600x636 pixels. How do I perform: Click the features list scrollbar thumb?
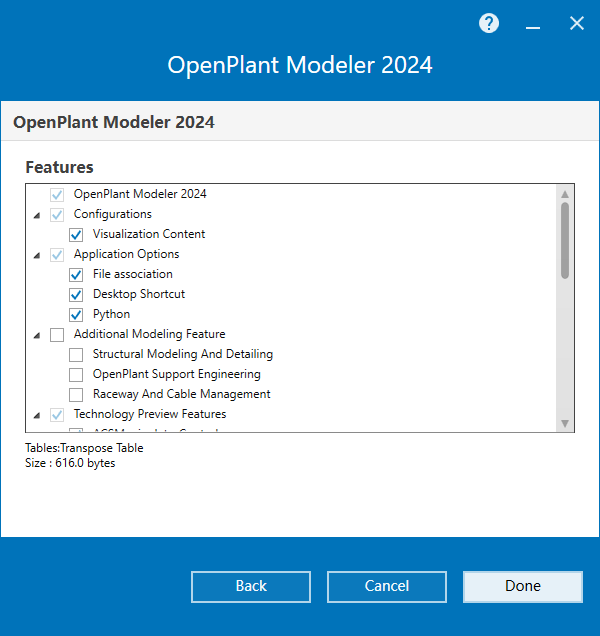pyautogui.click(x=565, y=241)
